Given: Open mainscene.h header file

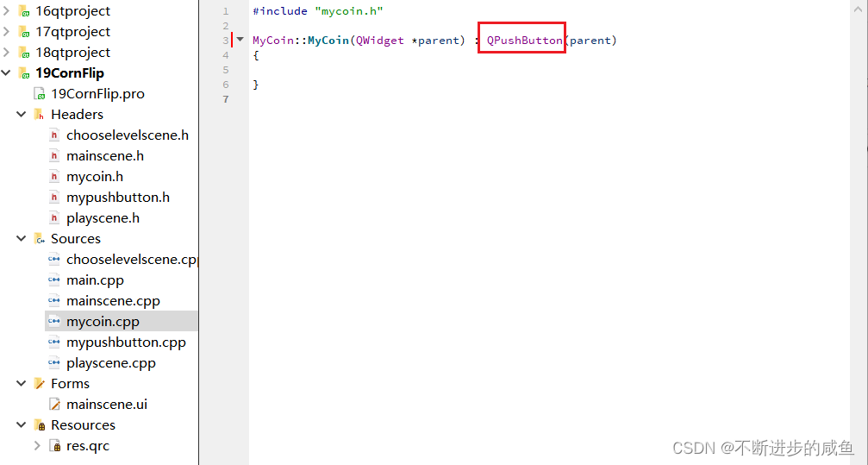Looking at the screenshot, I should pyautogui.click(x=105, y=156).
